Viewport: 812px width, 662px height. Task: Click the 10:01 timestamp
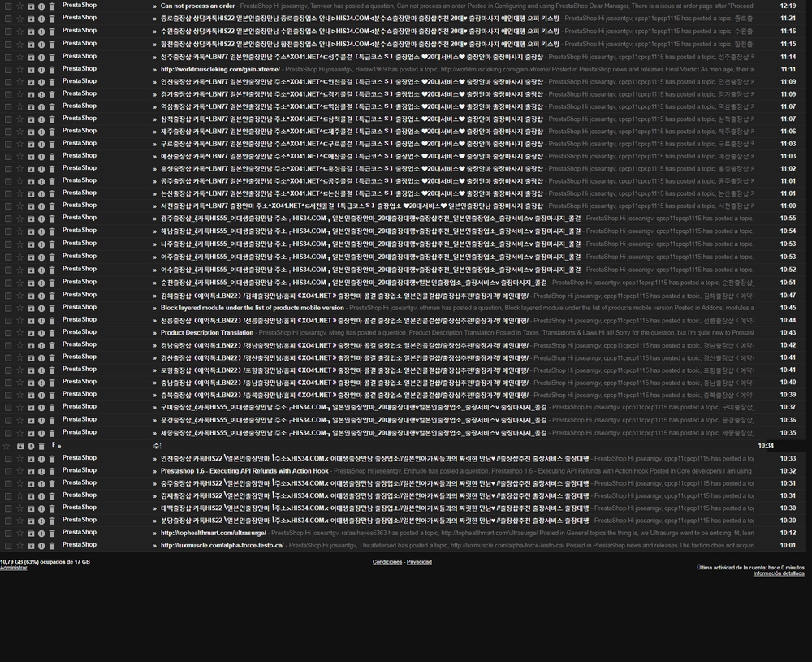click(x=788, y=545)
